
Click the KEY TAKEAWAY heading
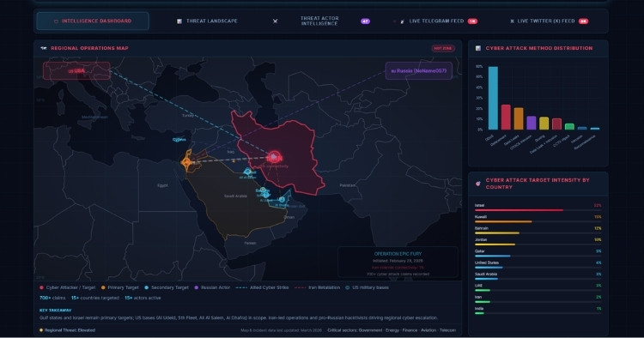click(56, 310)
